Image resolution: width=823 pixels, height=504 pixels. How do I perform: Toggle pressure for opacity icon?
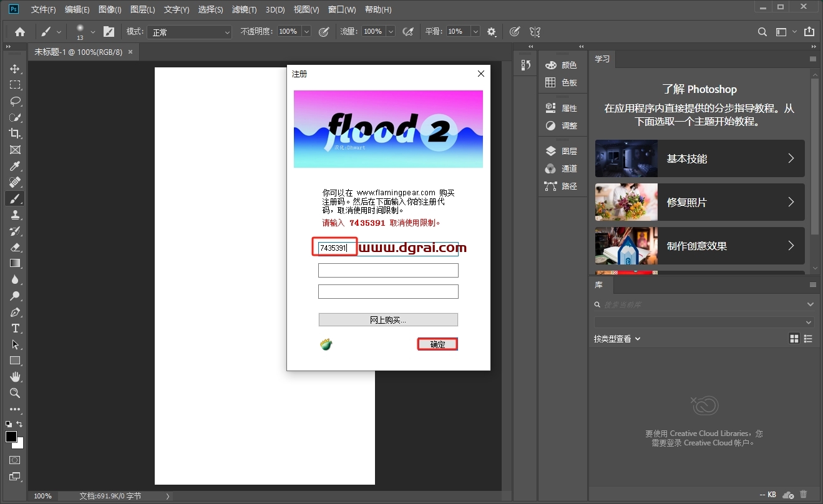324,32
